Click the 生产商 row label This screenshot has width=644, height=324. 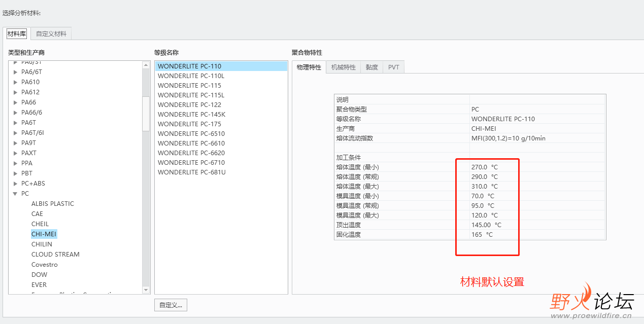[x=346, y=129]
